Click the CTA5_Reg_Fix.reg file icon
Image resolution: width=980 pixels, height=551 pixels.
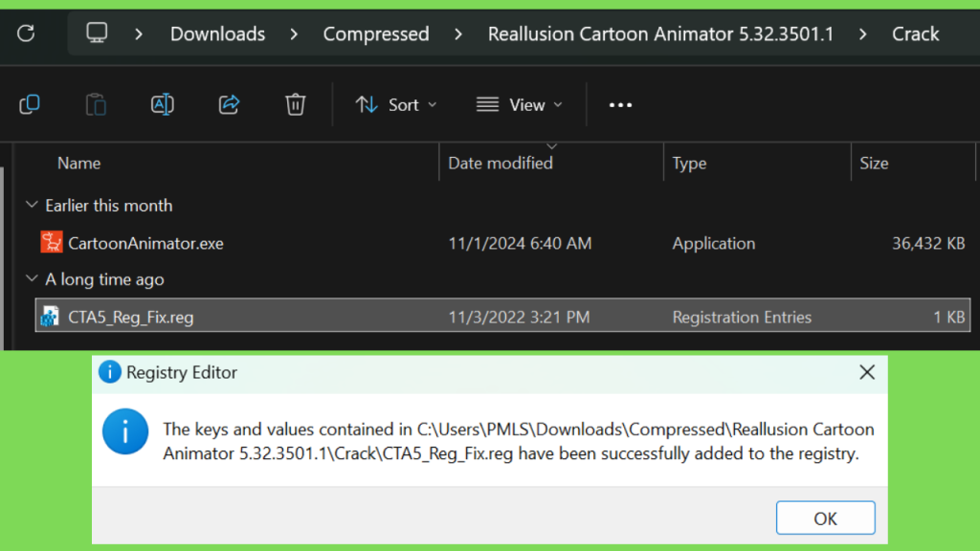pyautogui.click(x=50, y=317)
